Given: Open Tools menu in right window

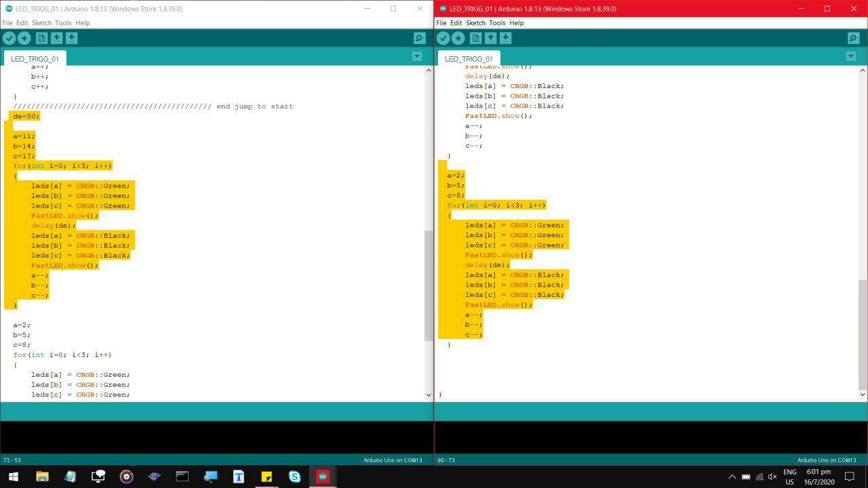Looking at the screenshot, I should [x=497, y=23].
